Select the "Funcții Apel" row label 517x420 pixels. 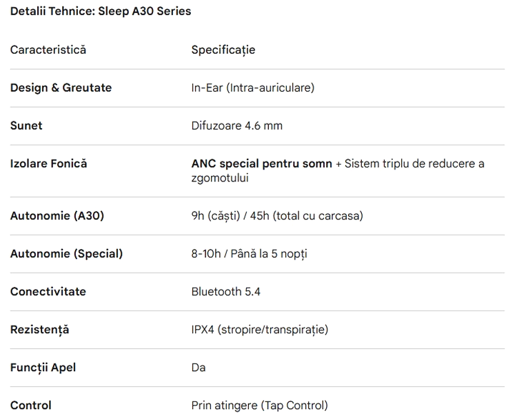tap(43, 368)
